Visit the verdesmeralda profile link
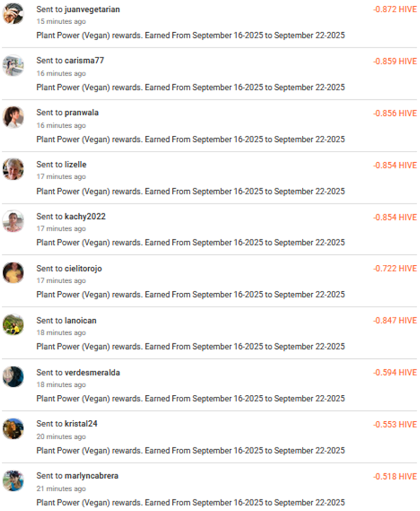Screen dimensions: 420x511 [92, 372]
